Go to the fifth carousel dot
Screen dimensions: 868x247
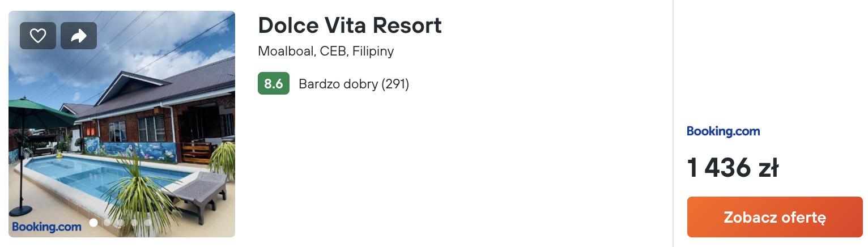coord(148,223)
